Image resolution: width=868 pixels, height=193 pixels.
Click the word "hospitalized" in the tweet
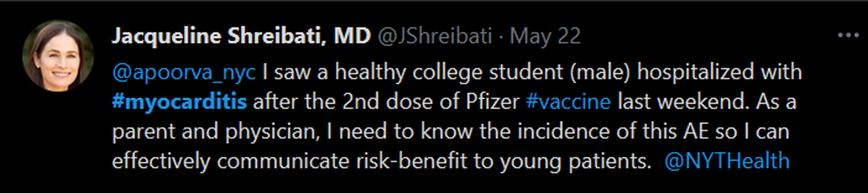(695, 72)
